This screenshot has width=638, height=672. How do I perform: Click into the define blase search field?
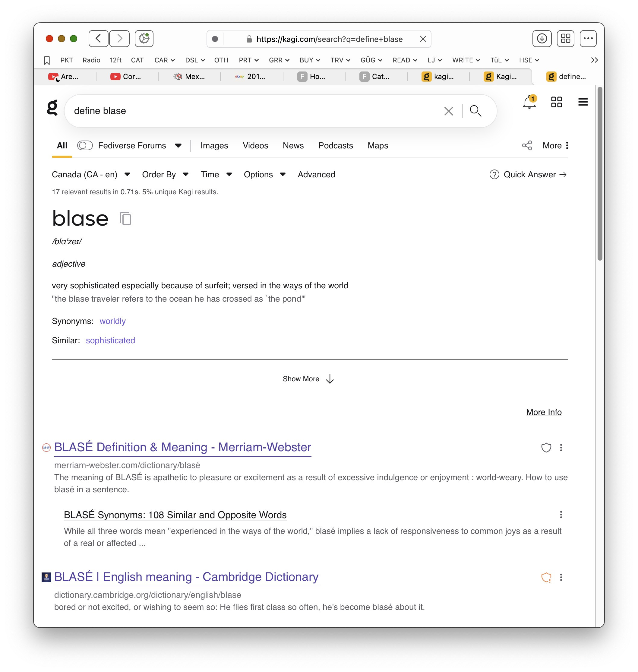tap(238, 111)
